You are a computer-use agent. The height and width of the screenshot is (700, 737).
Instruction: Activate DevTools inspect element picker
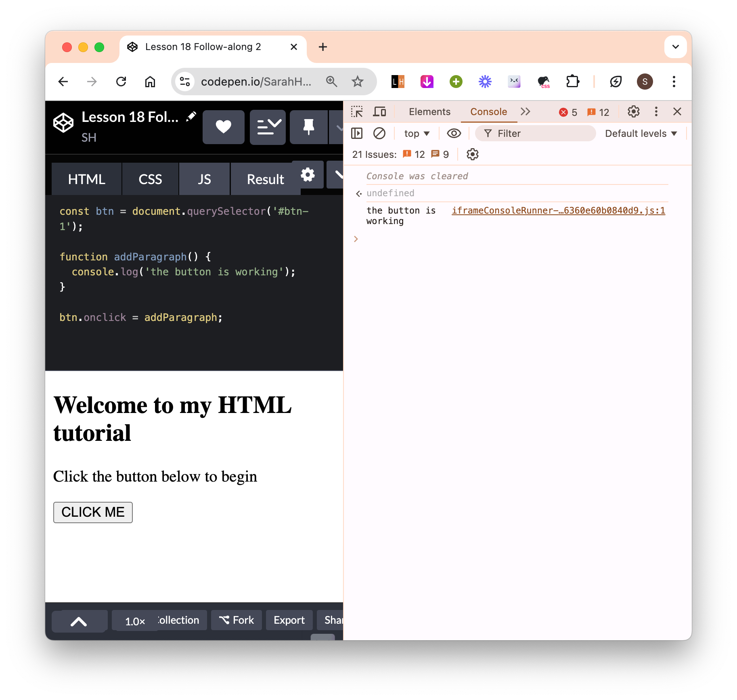coord(357,112)
